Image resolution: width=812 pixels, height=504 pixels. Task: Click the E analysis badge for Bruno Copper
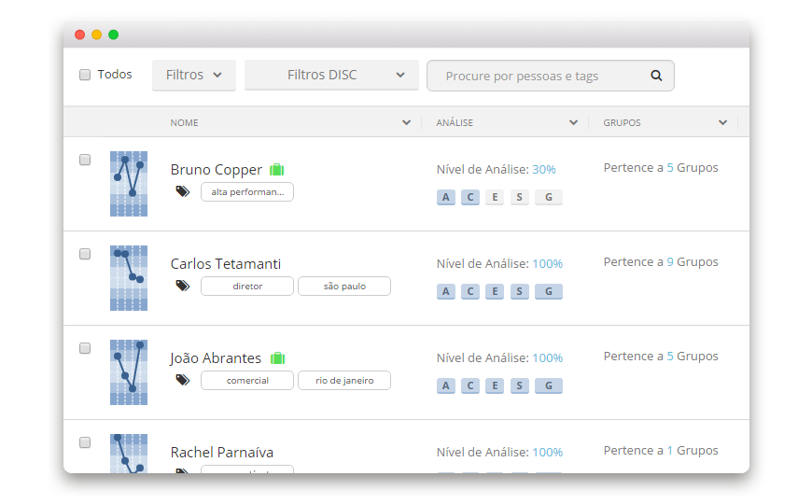click(x=495, y=197)
